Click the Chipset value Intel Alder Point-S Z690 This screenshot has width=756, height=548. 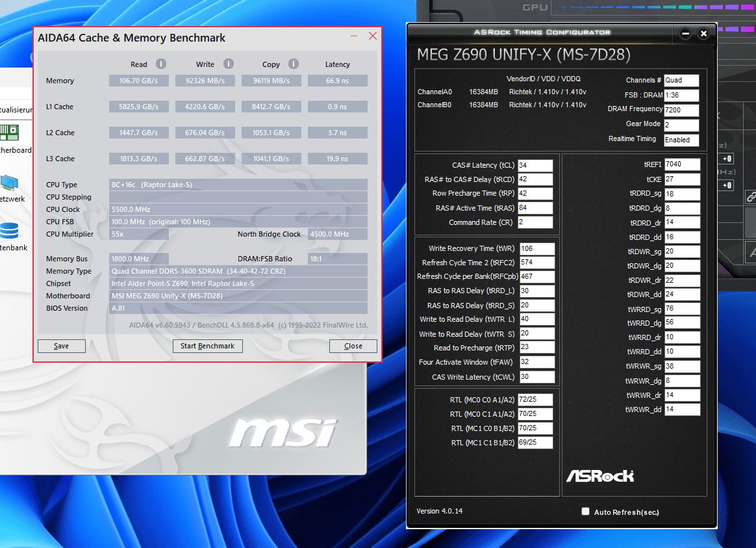(x=238, y=283)
